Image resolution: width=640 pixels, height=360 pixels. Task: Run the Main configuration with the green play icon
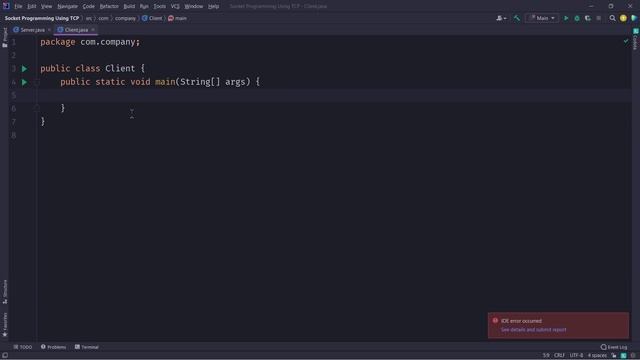pyautogui.click(x=566, y=18)
